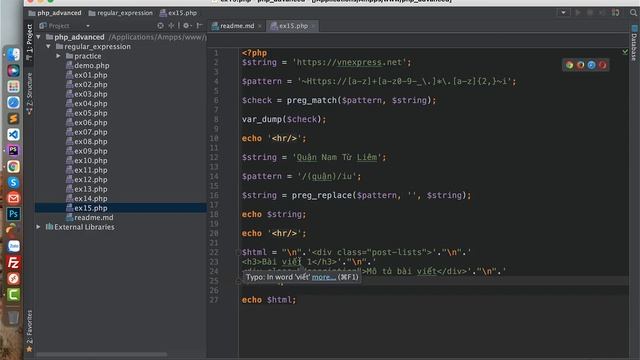Click php_advanced breadcrumb in navigation bar

coord(55,13)
